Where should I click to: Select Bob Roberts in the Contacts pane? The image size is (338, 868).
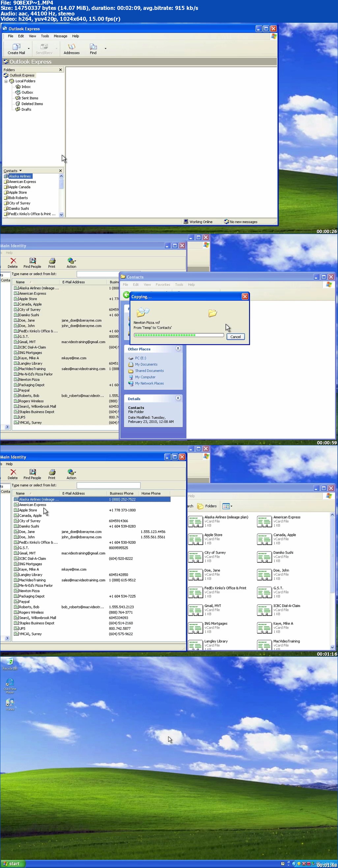(x=18, y=198)
